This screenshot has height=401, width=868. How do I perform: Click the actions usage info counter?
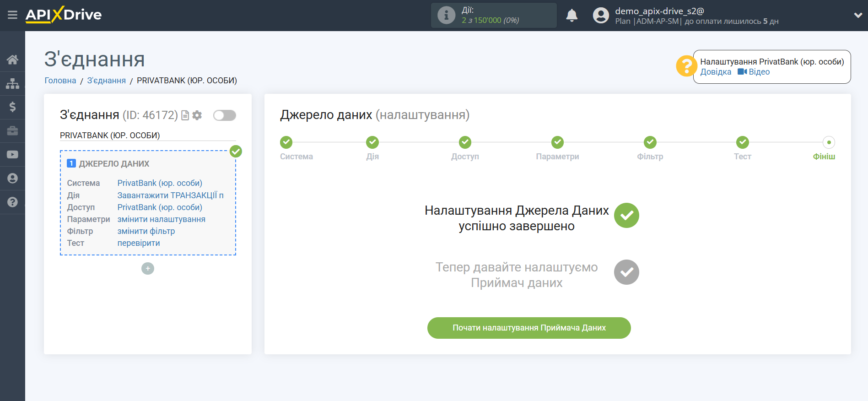click(x=493, y=16)
